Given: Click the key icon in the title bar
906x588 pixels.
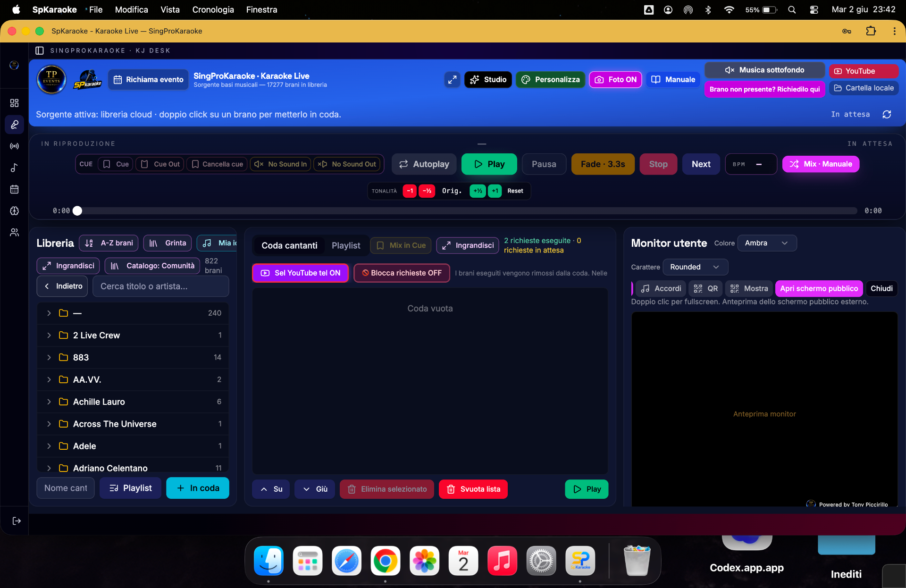Looking at the screenshot, I should click(847, 31).
